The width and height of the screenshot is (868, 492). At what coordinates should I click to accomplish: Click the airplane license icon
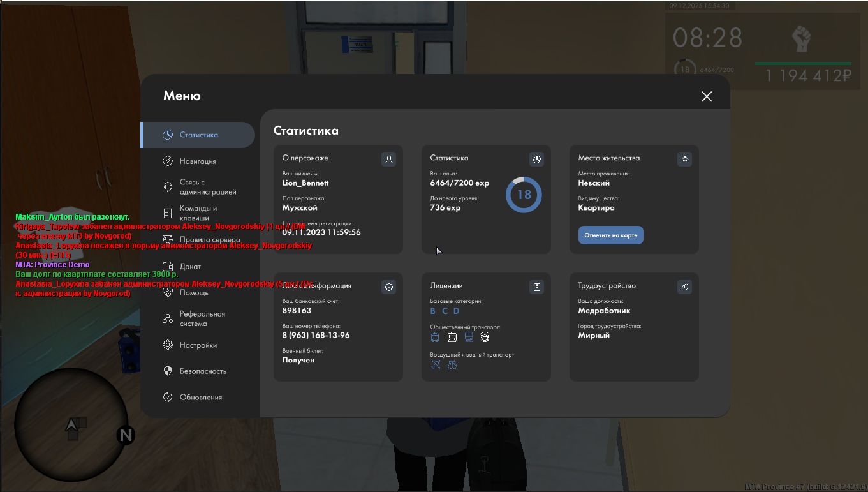pos(436,365)
